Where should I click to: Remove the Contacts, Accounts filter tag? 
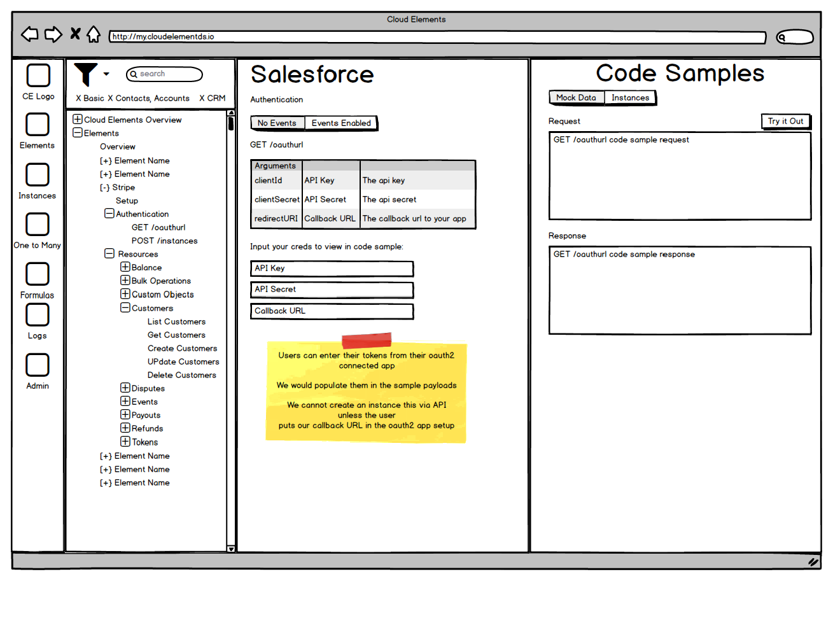[x=110, y=99]
